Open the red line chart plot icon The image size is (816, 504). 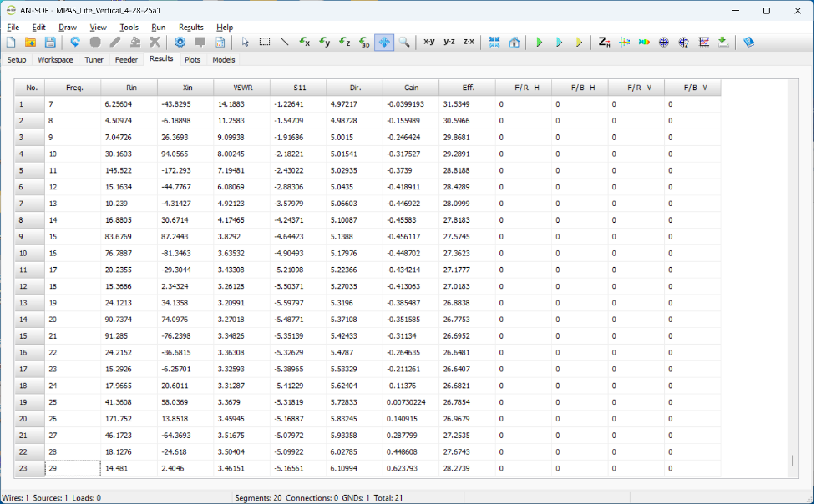coord(703,43)
